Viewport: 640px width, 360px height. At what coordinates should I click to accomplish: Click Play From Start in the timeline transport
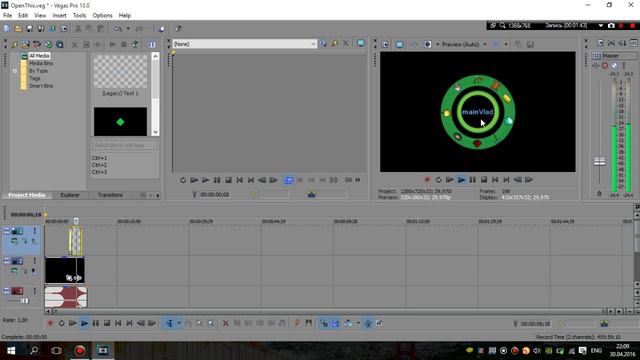pyautogui.click(x=73, y=323)
